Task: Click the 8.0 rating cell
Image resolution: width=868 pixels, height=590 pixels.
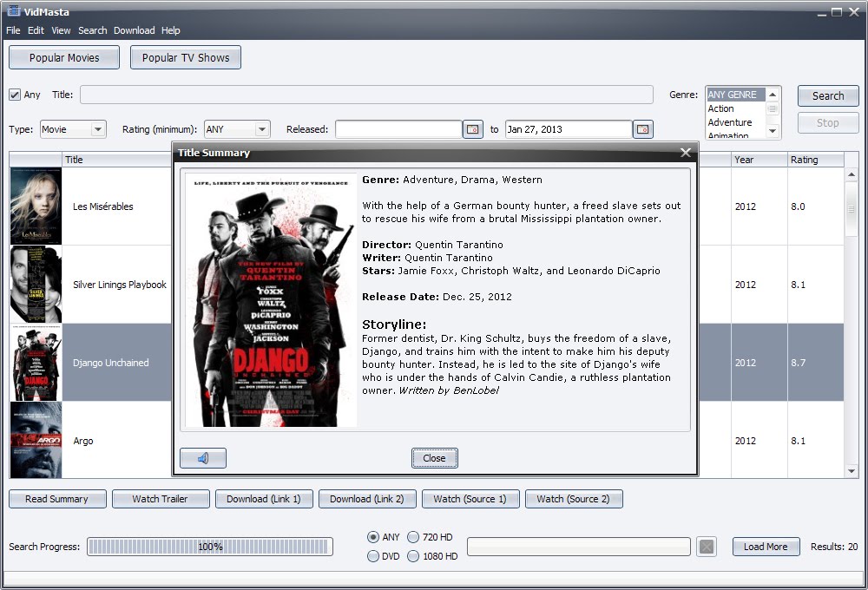Action: point(815,206)
